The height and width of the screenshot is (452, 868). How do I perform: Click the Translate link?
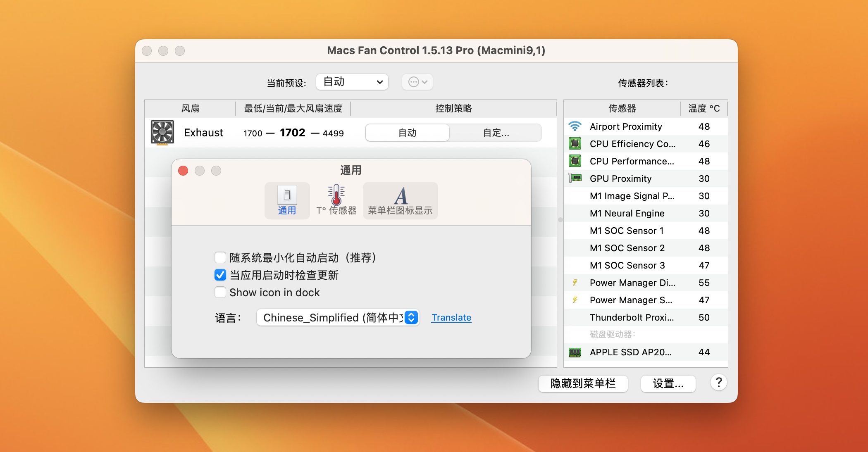pos(451,317)
